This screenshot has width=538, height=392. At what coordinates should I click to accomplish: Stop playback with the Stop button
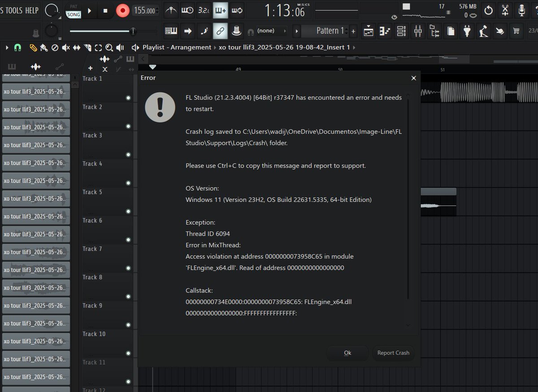click(105, 10)
